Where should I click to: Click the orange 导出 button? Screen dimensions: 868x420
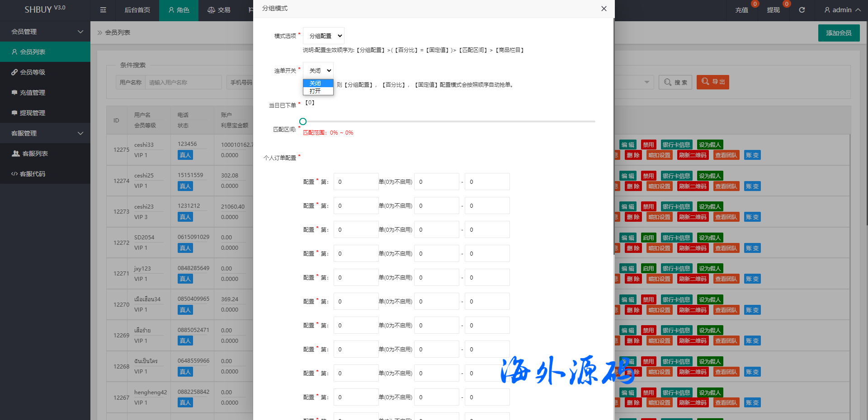pos(712,82)
